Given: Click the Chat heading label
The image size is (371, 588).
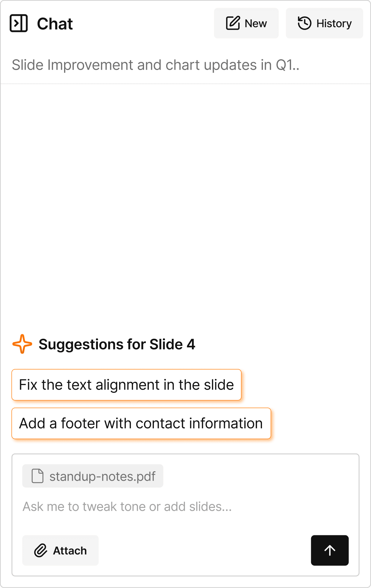Looking at the screenshot, I should point(54,23).
